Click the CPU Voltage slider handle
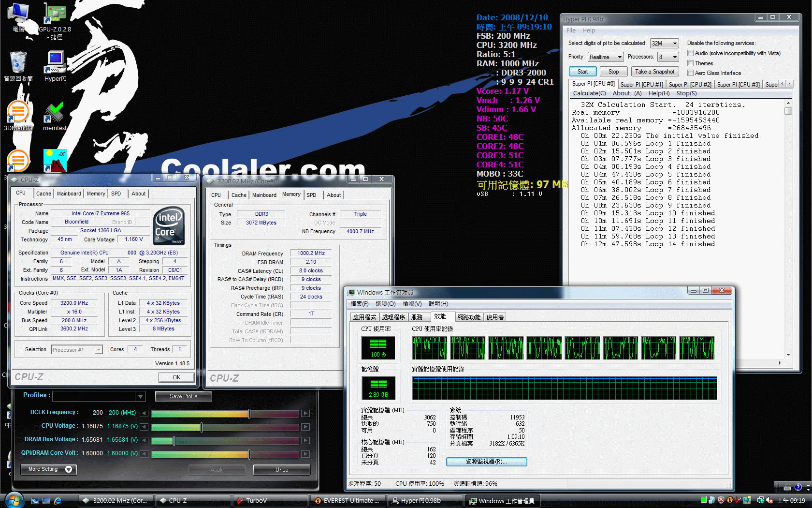This screenshot has width=812, height=508. pyautogui.click(x=202, y=427)
